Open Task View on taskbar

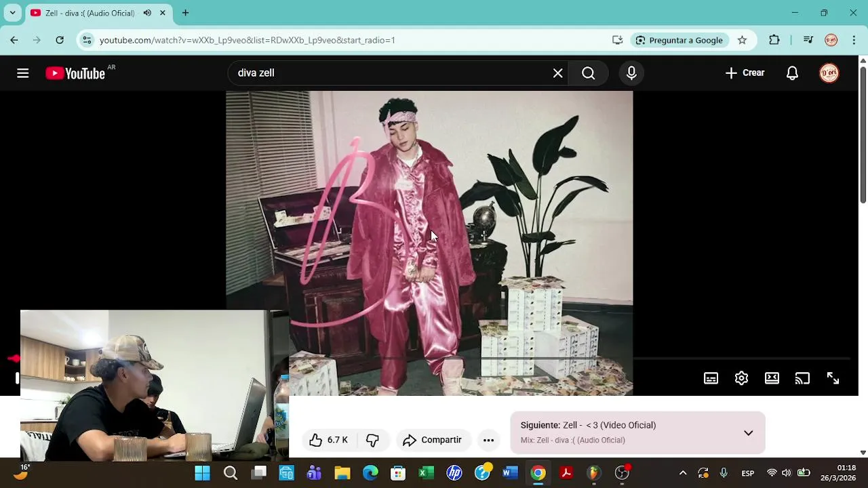point(259,473)
